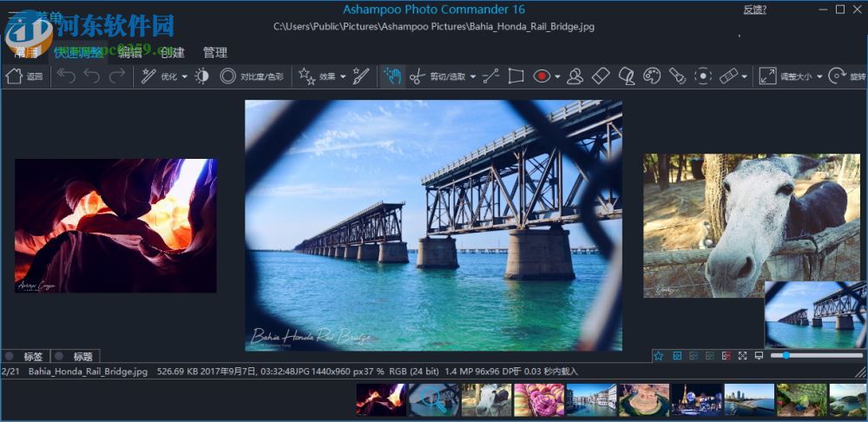868x422 pixels.
Task: Click the brightness half-sun icon
Action: 202,76
